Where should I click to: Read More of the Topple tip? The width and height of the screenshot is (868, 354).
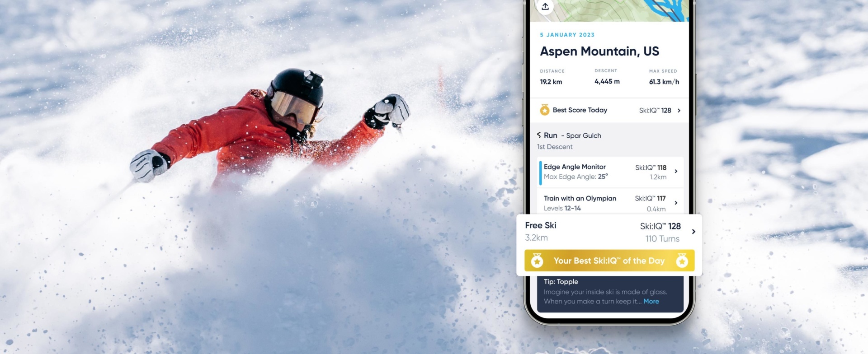pyautogui.click(x=651, y=301)
